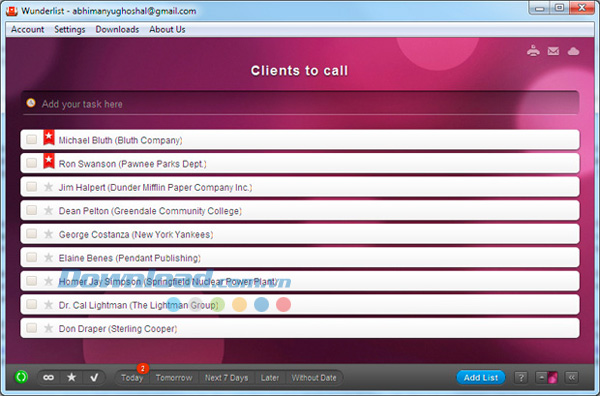Screen dimensions: 600x396
Task: Click the green sync button
Action: coord(21,377)
